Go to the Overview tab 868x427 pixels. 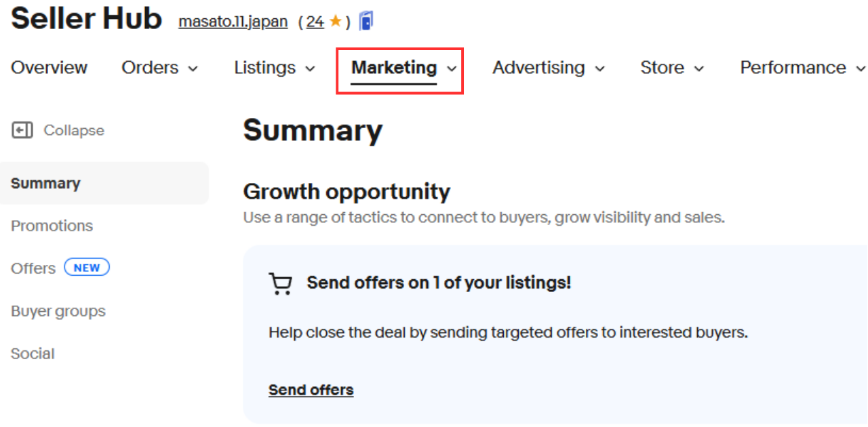pos(49,68)
